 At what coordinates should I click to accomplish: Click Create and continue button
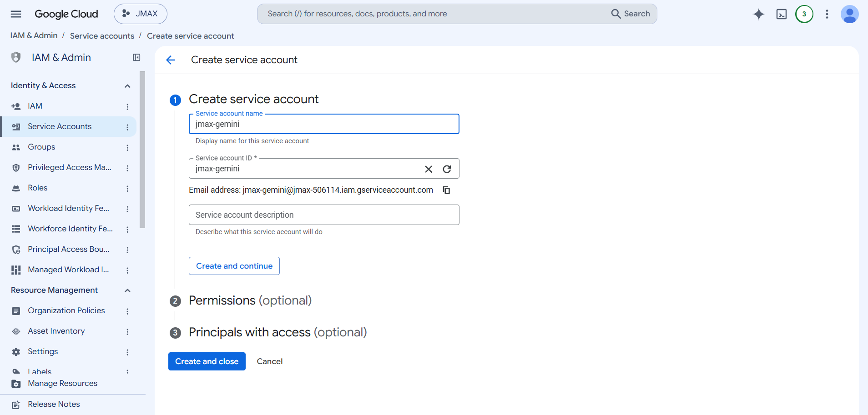(x=234, y=266)
